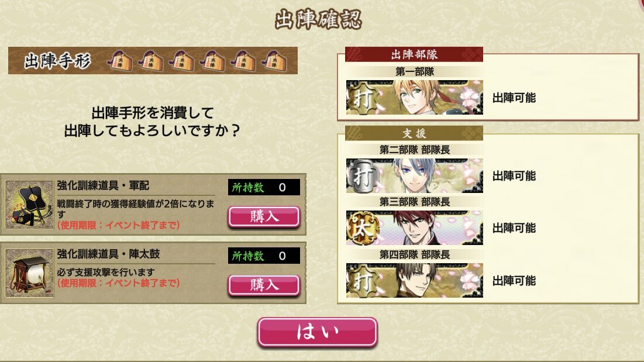Click the silver 打 badge on 第二部隊
644x362 pixels.
click(x=362, y=176)
